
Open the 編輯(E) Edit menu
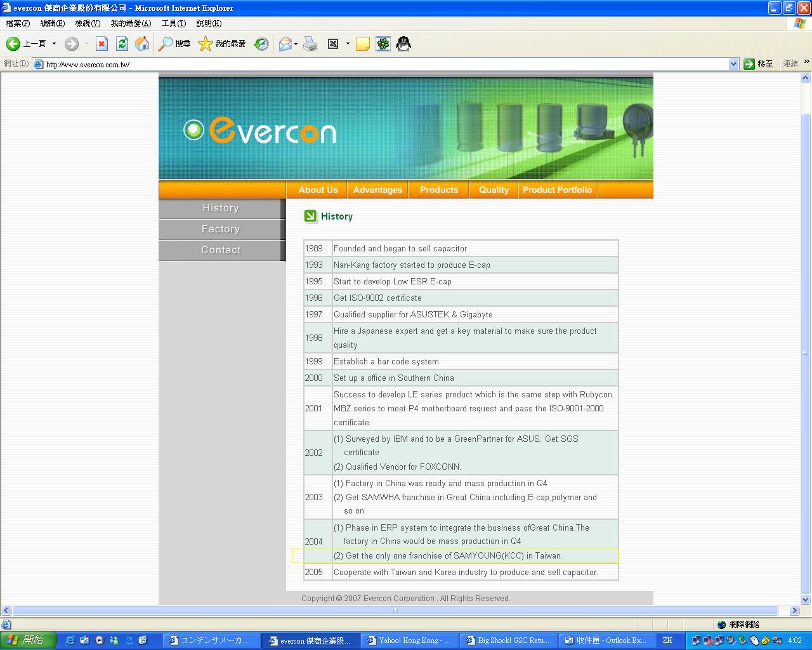coord(53,23)
